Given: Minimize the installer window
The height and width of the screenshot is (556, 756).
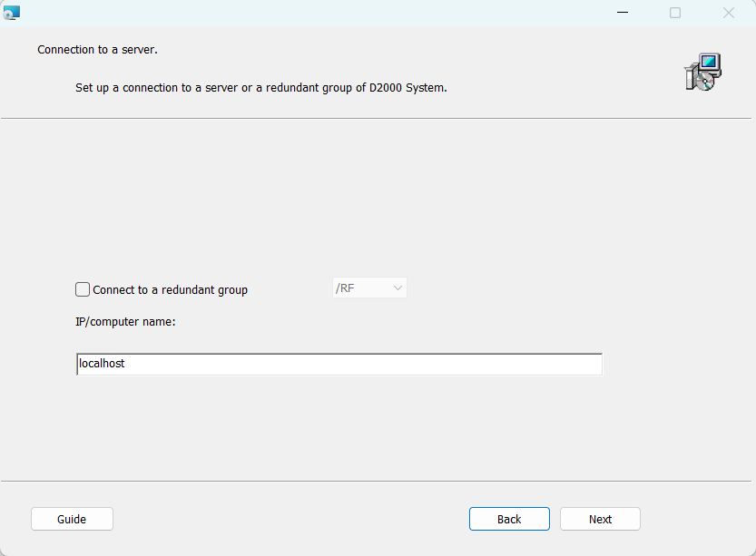Looking at the screenshot, I should point(623,13).
